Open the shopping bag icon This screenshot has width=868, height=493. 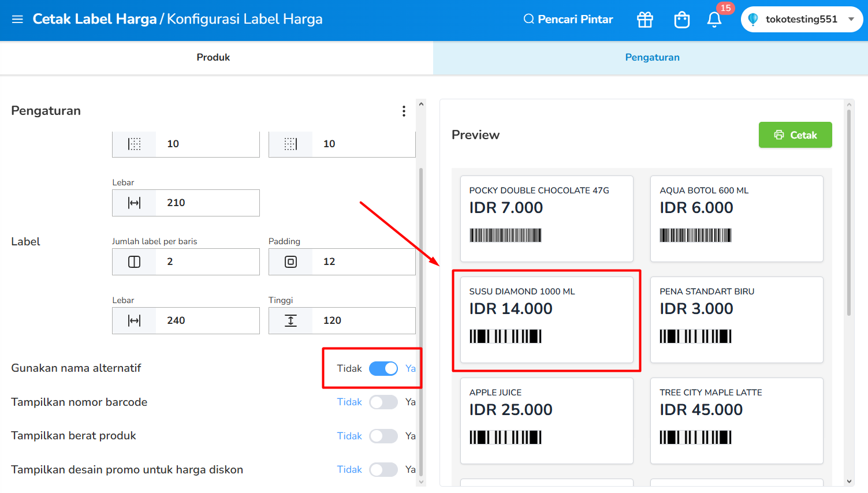[682, 20]
